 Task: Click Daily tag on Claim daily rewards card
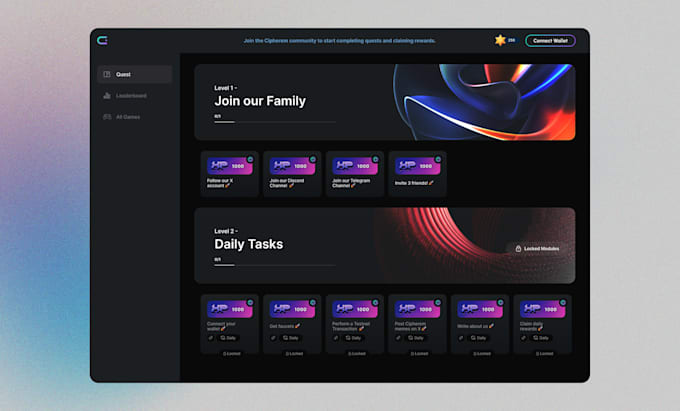tap(540, 338)
